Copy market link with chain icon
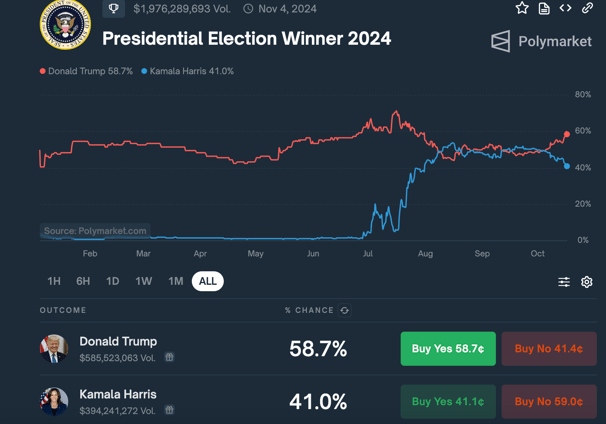 [587, 8]
